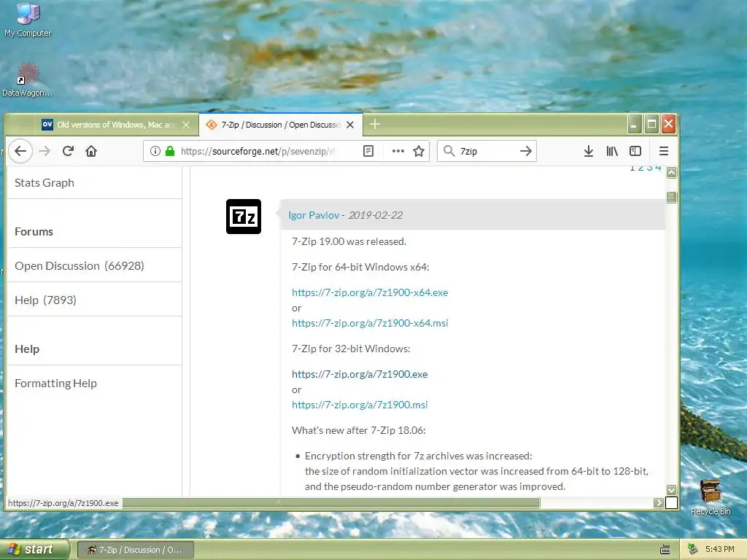Toggle reader view in address bar

[368, 151]
